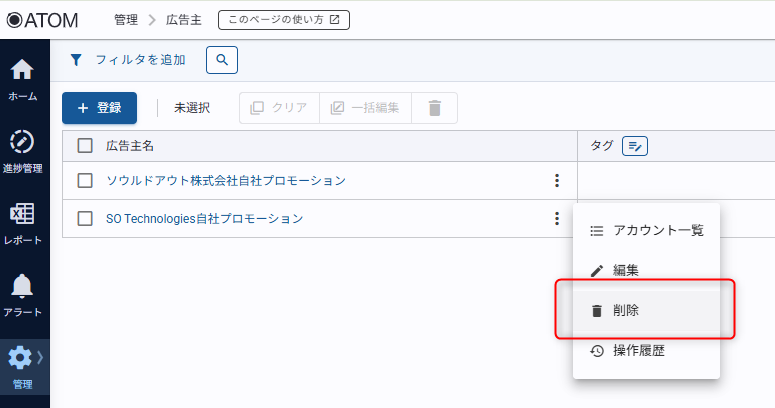Select 操作履歴 in the context menu
This screenshot has height=408, width=775.
pyautogui.click(x=638, y=351)
